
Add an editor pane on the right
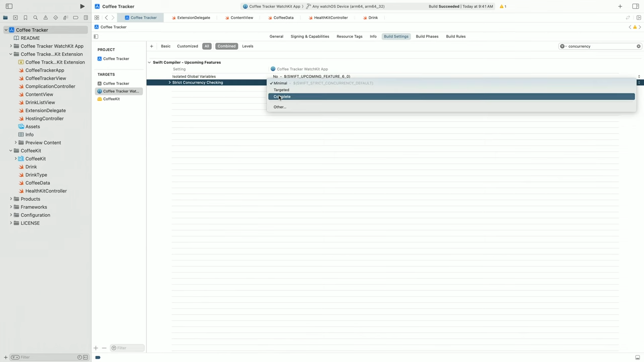638,18
